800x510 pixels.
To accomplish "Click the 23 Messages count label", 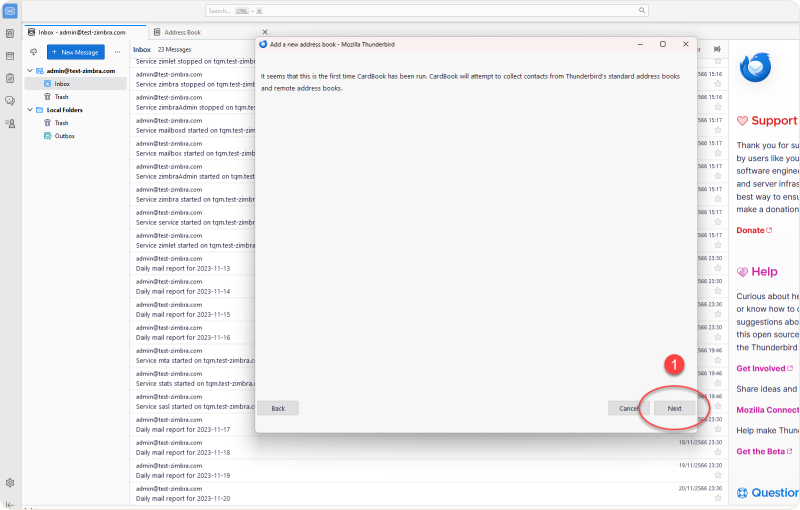I will coord(174,49).
